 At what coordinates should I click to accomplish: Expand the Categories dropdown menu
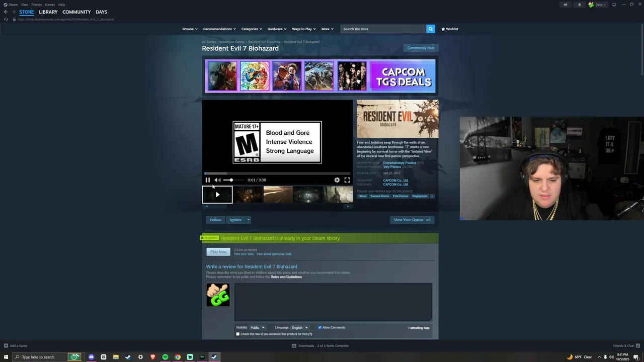click(252, 29)
